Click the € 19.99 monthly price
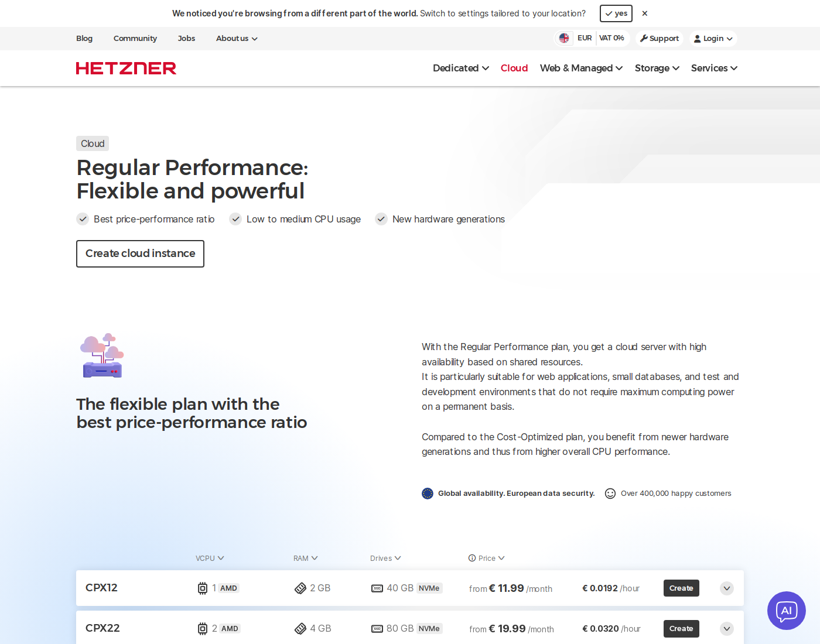820x644 pixels. 507,629
